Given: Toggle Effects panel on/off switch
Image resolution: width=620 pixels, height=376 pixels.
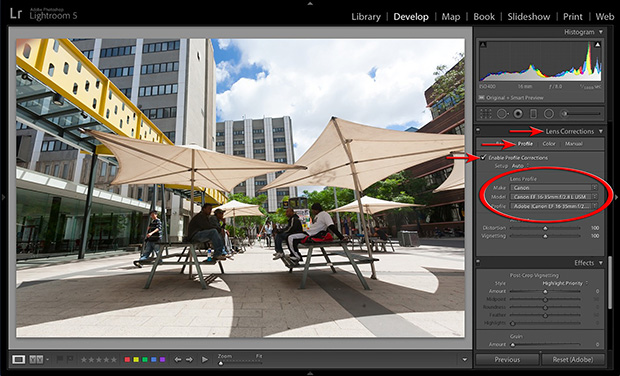Looking at the screenshot, I should click(x=478, y=262).
